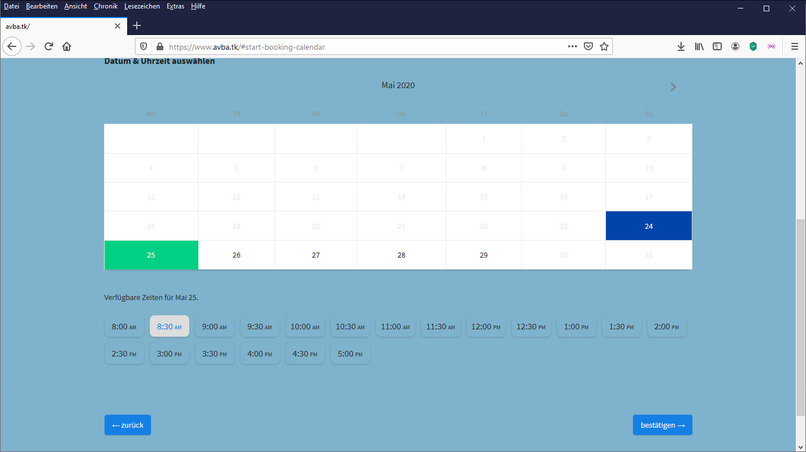The image size is (806, 452).
Task: Open the Firefox account icon
Action: 735,46
